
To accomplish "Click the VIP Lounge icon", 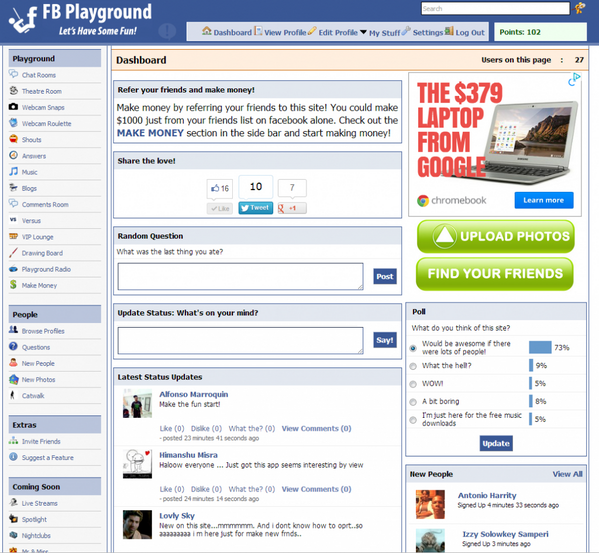I will pyautogui.click(x=13, y=236).
